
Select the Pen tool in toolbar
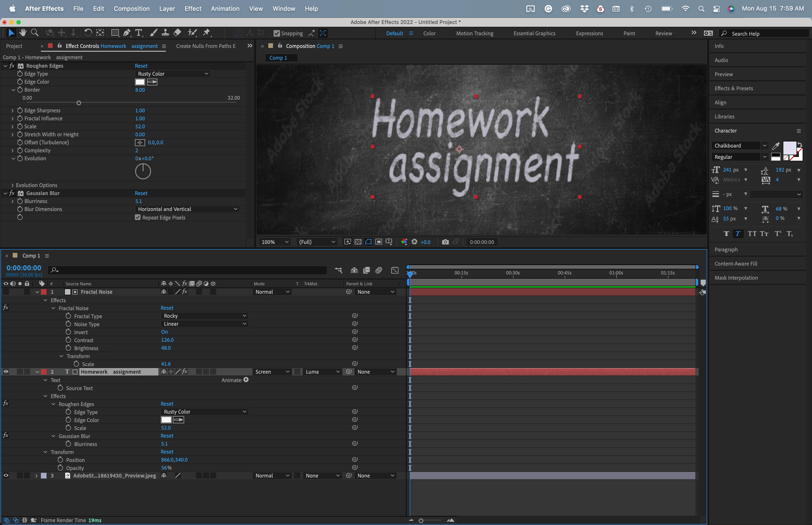[127, 33]
